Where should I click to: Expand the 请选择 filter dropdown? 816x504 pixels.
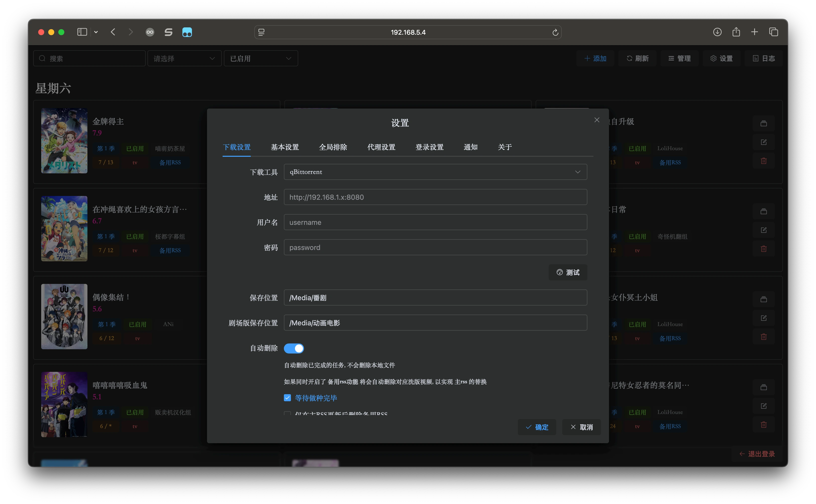[184, 58]
